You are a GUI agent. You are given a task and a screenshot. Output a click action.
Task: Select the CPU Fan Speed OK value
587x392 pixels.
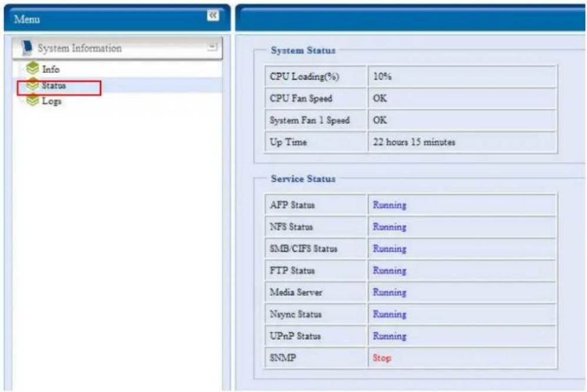coord(379,98)
